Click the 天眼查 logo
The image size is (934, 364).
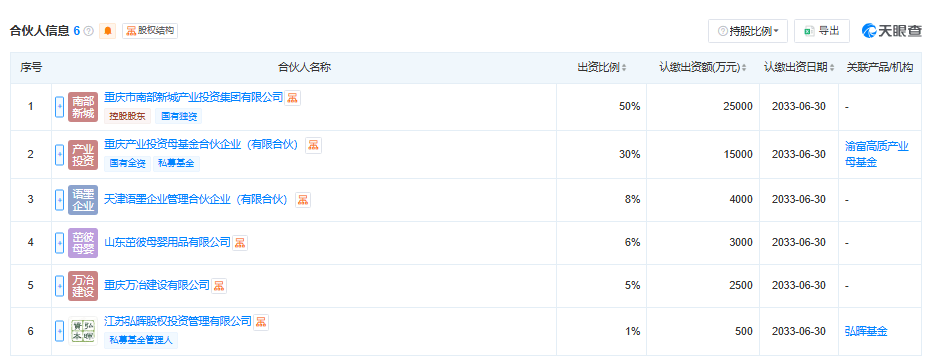[x=891, y=31]
